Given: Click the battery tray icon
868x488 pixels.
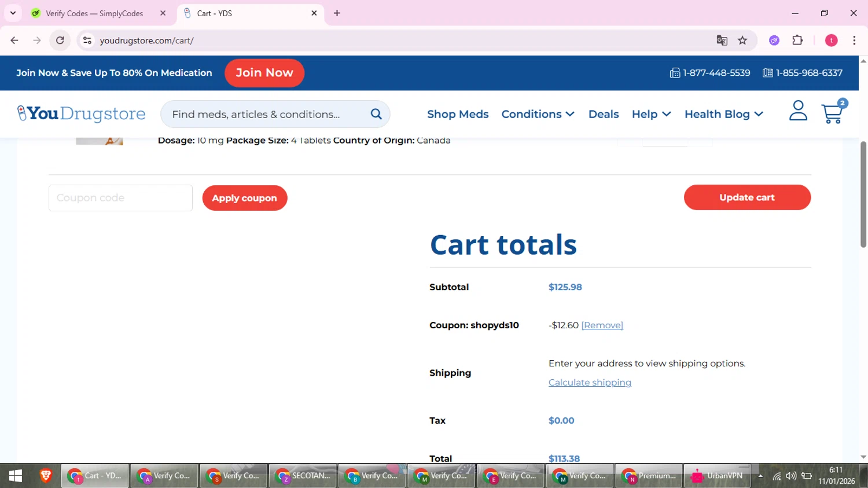Looking at the screenshot, I should [x=806, y=476].
